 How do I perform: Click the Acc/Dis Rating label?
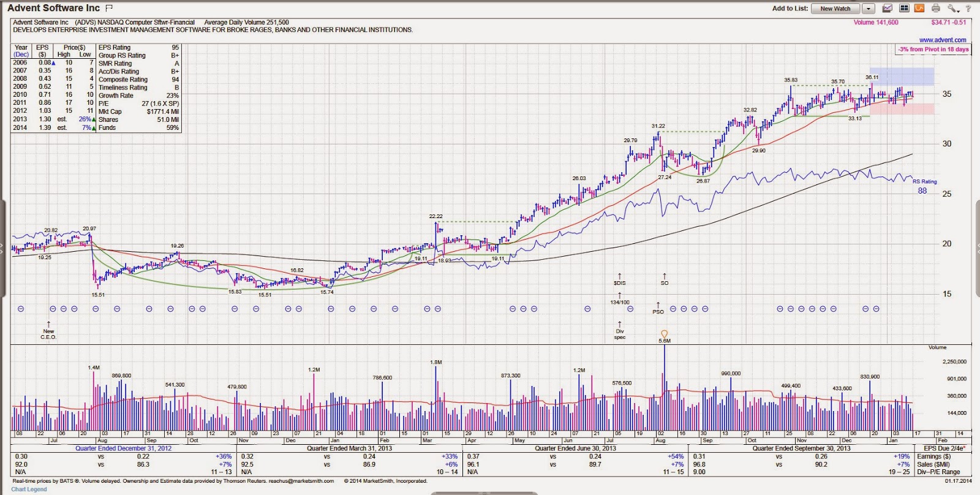tap(119, 72)
